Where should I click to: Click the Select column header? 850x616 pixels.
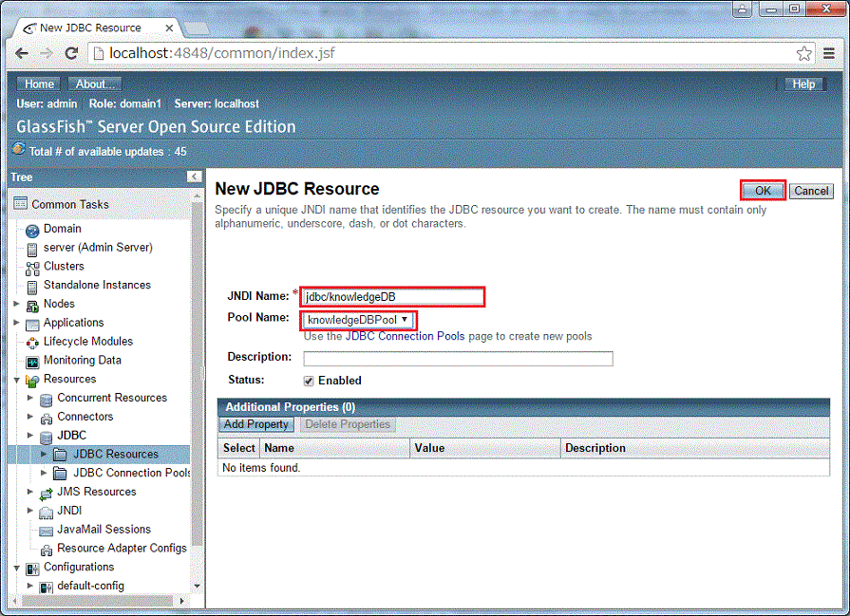(x=238, y=448)
